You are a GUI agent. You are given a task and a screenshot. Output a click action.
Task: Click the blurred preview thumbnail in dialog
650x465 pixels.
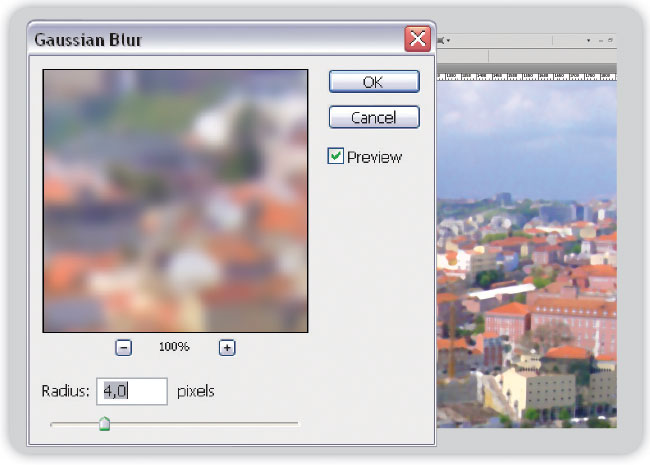click(175, 200)
